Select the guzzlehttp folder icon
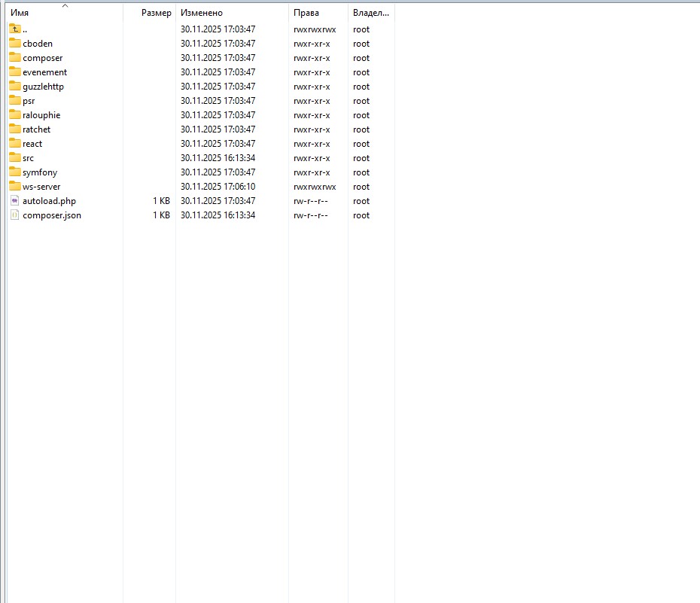700x603 pixels. tap(15, 87)
